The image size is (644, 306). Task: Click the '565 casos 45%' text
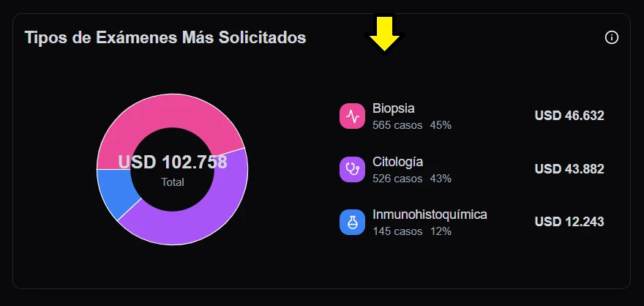click(x=412, y=125)
